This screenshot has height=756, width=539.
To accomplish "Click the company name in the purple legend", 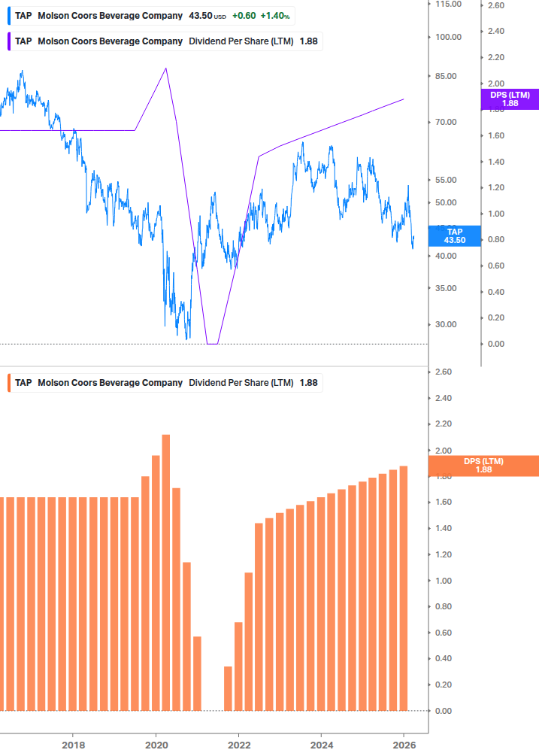I will [111, 41].
